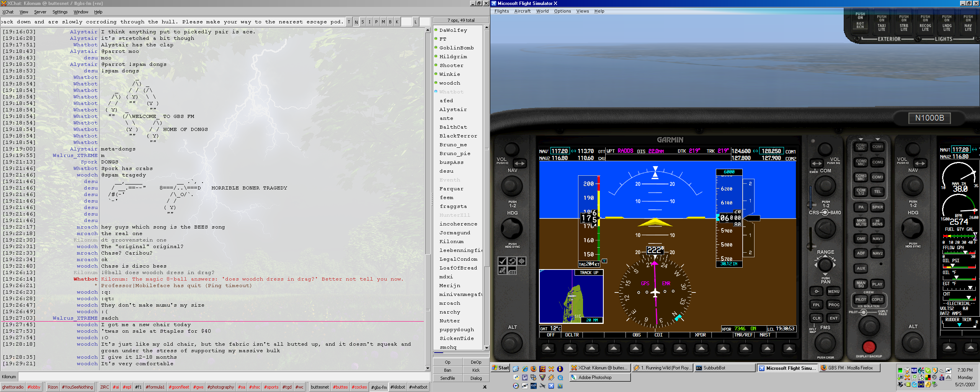The height and width of the screenshot is (392, 980).
Task: Open the Flights menu in Flight Simulator
Action: 501,11
